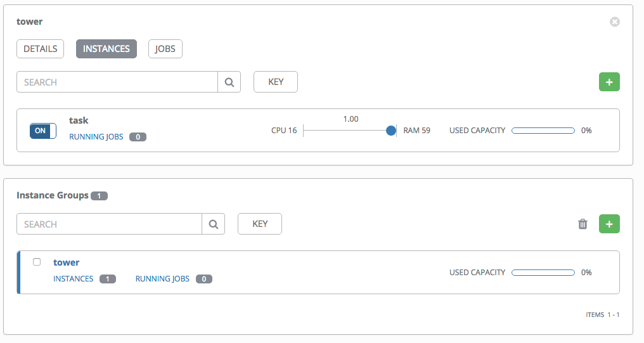
Task: Open RUNNING JOBS link under the tower group
Action: click(x=162, y=279)
